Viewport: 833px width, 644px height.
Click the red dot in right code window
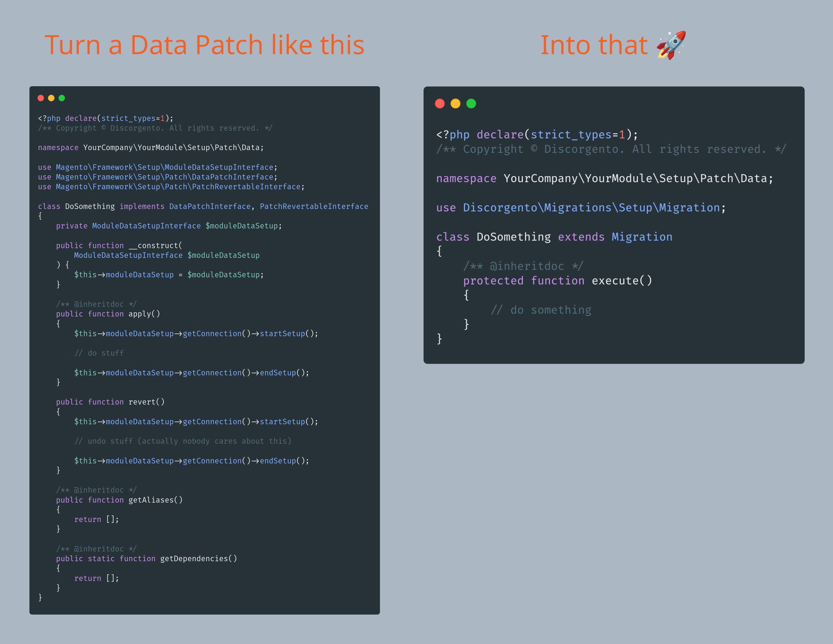pyautogui.click(x=440, y=103)
